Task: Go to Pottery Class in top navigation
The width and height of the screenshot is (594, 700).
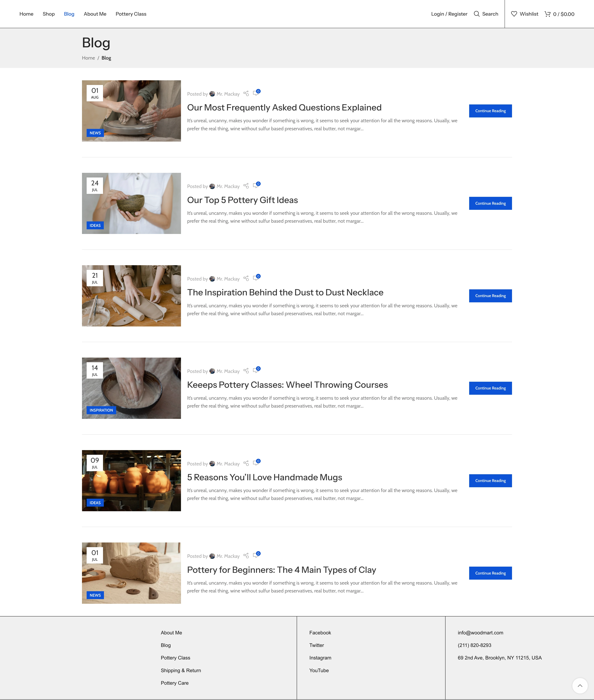Action: pyautogui.click(x=131, y=14)
